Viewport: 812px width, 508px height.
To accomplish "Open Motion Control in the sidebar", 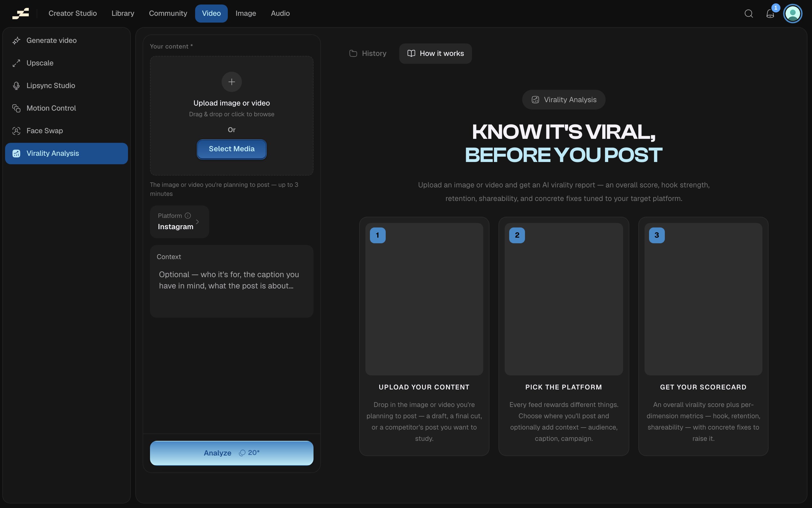I will (67, 108).
